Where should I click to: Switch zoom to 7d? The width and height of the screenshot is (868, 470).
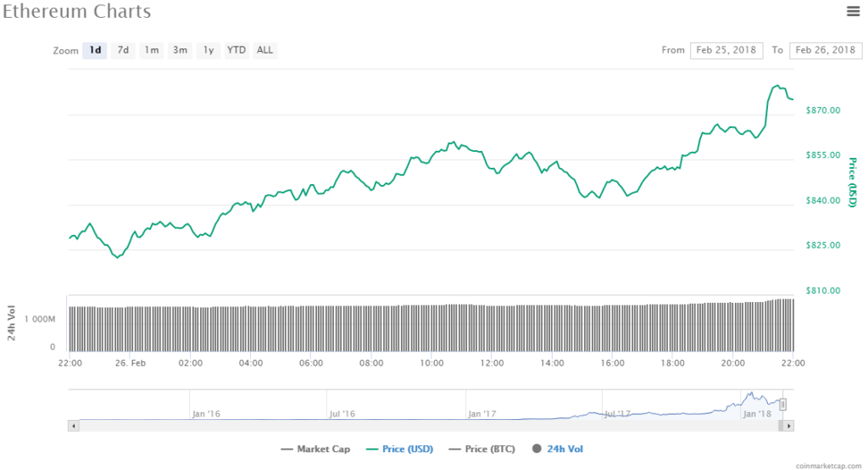tap(123, 50)
